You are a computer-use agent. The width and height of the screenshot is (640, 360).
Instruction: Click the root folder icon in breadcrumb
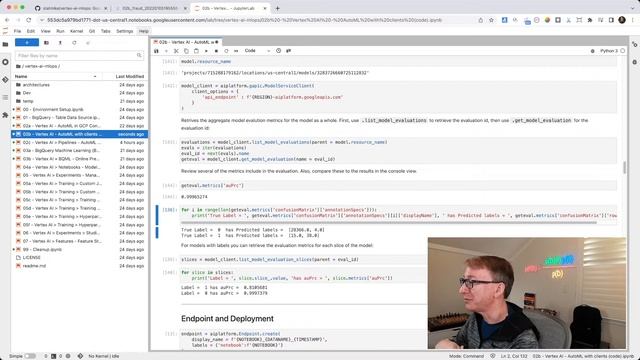pyautogui.click(x=18, y=66)
